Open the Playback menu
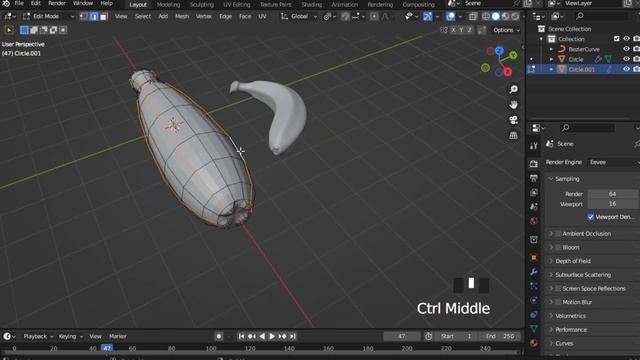The width and height of the screenshot is (640, 360). coord(38,336)
